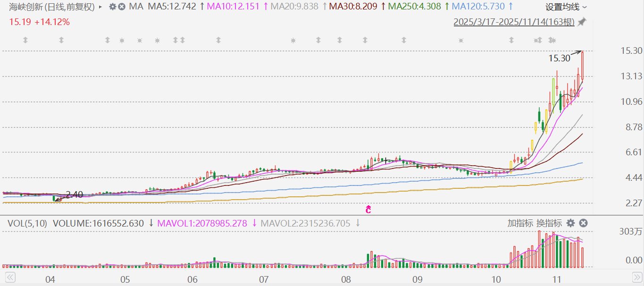The image size is (644, 286).
Task: Click the 换指标 button
Action: click(x=548, y=223)
